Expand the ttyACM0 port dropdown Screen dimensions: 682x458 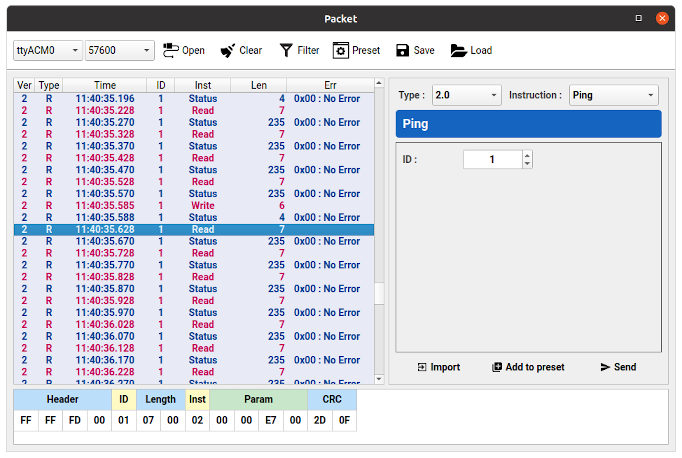click(47, 50)
